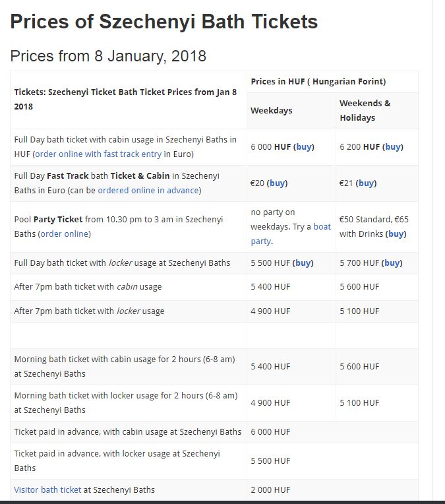The width and height of the screenshot is (445, 504).
Task: Click the 2 000 HUF visitor ticket price
Action: (270, 490)
